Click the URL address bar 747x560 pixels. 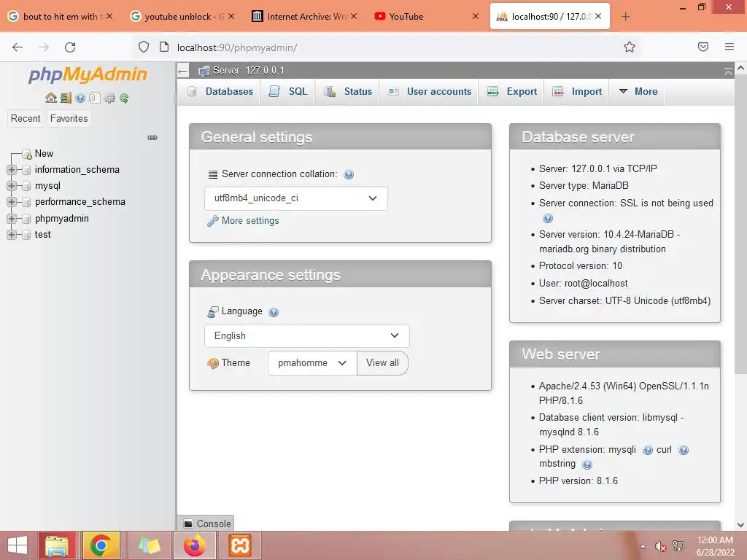tap(381, 47)
